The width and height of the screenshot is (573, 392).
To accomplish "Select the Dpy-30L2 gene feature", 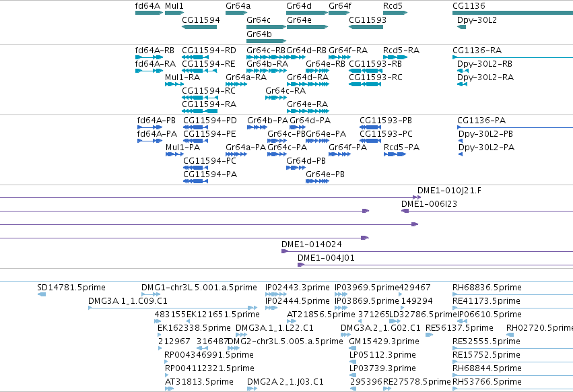I will (x=461, y=27).
